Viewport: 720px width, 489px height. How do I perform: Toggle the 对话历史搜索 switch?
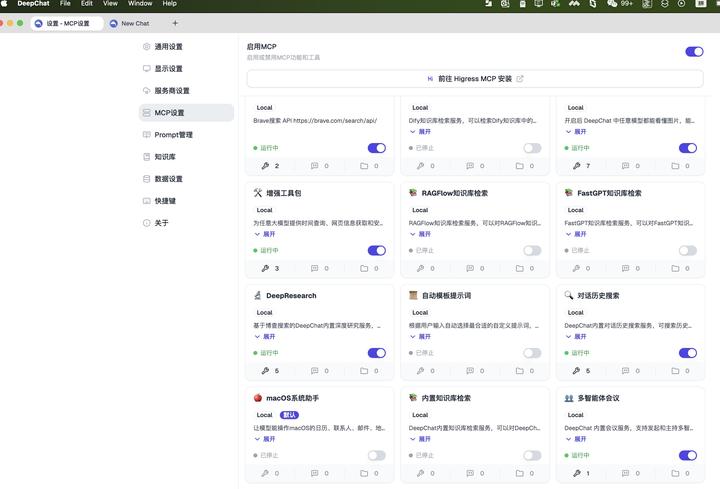(x=687, y=353)
